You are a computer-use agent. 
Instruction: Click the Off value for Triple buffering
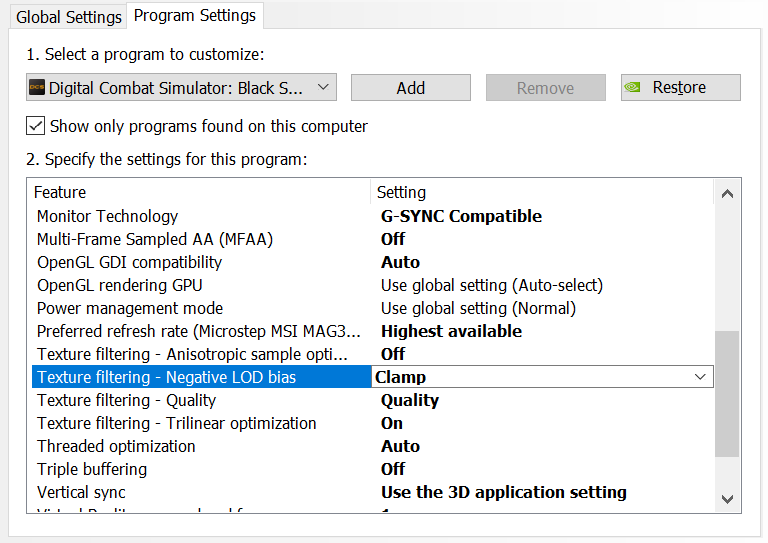tap(393, 469)
